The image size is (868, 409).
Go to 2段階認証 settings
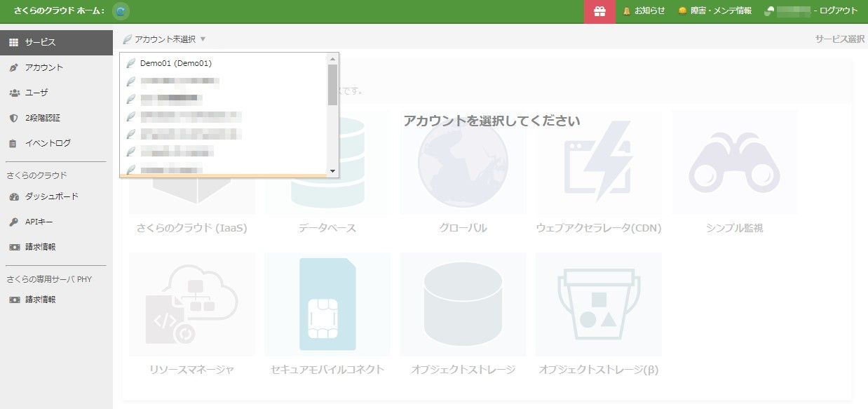[43, 117]
